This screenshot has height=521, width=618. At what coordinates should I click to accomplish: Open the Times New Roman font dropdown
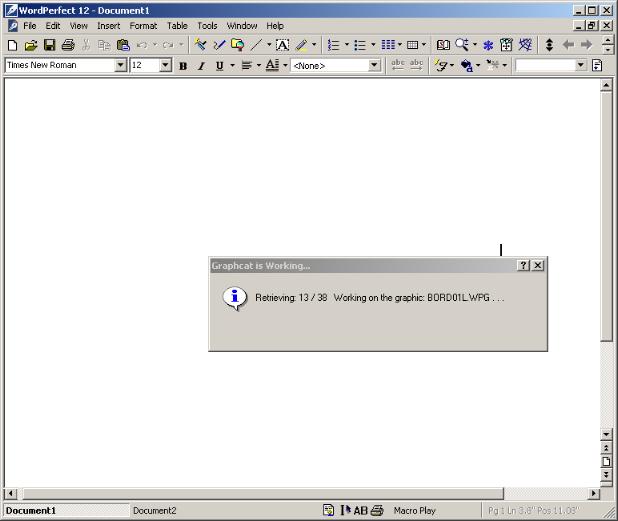click(x=120, y=65)
